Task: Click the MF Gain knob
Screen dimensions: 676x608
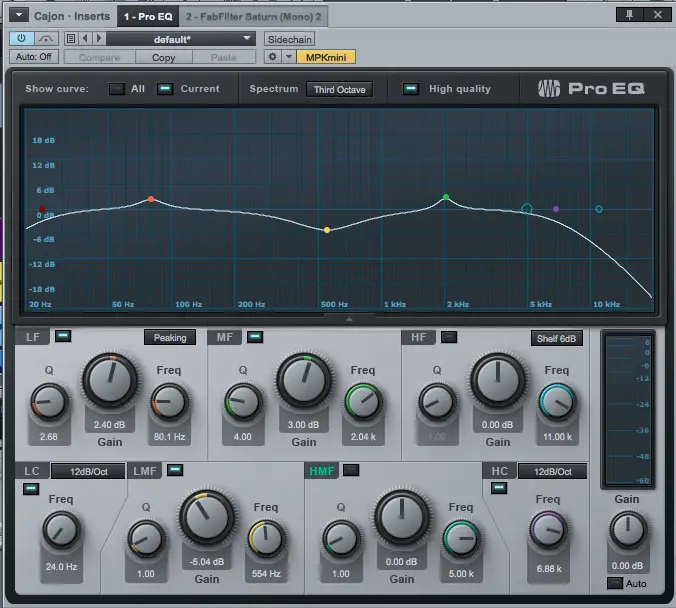Action: (304, 380)
